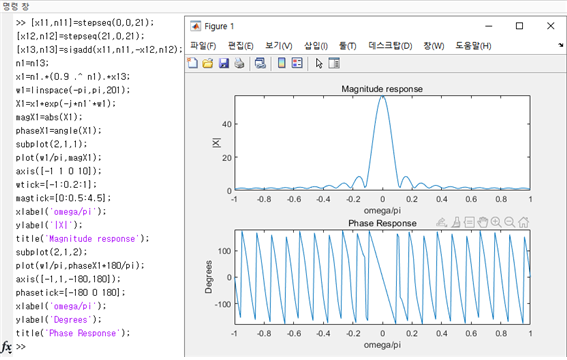Select the Edit Plot arrow tool
Image resolution: width=567 pixels, height=360 pixels.
tap(319, 63)
